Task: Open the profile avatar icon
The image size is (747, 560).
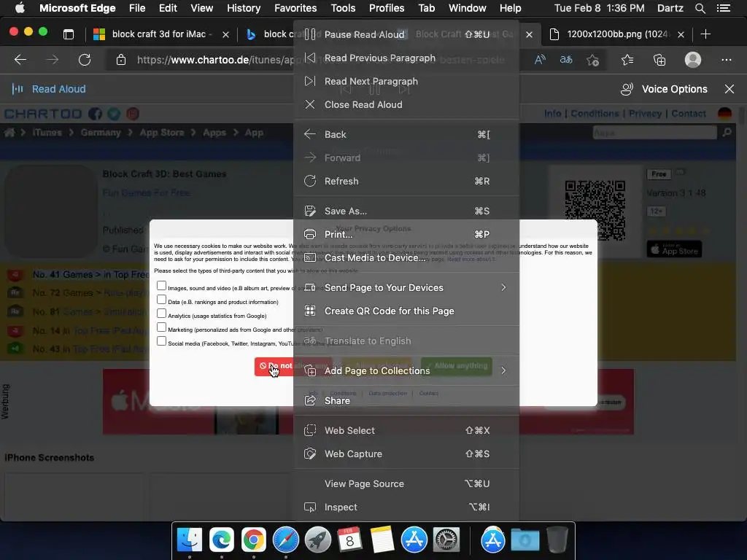Action: pos(693,60)
